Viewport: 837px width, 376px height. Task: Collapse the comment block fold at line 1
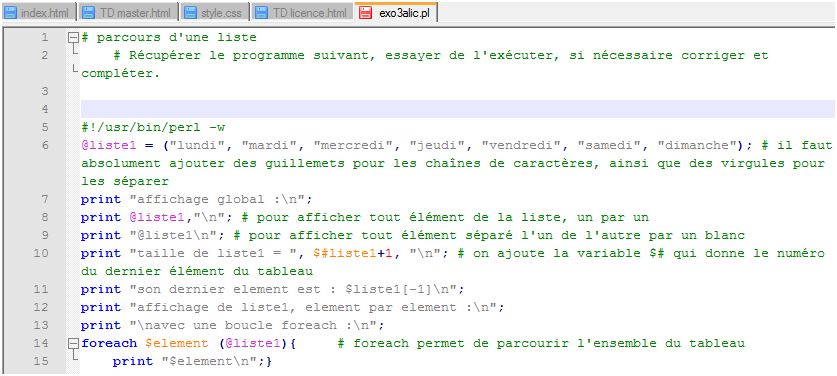74,38
